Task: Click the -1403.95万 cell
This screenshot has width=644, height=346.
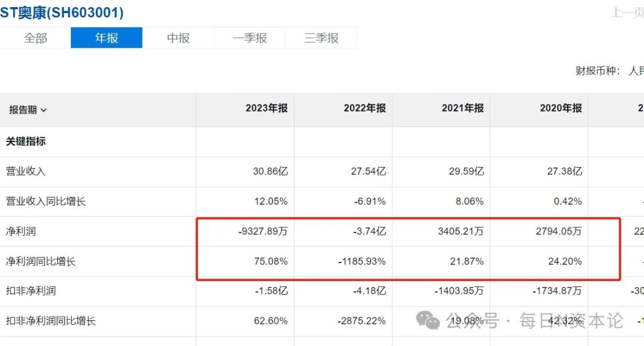Action: (459, 291)
